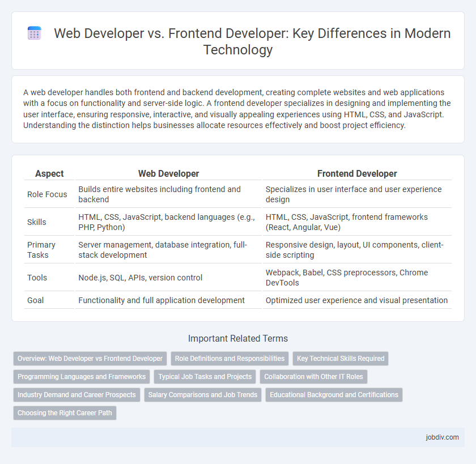Click 'frontend frameworks (React, Angular, Vue)' cell
The image size is (476, 464).
tap(357, 222)
